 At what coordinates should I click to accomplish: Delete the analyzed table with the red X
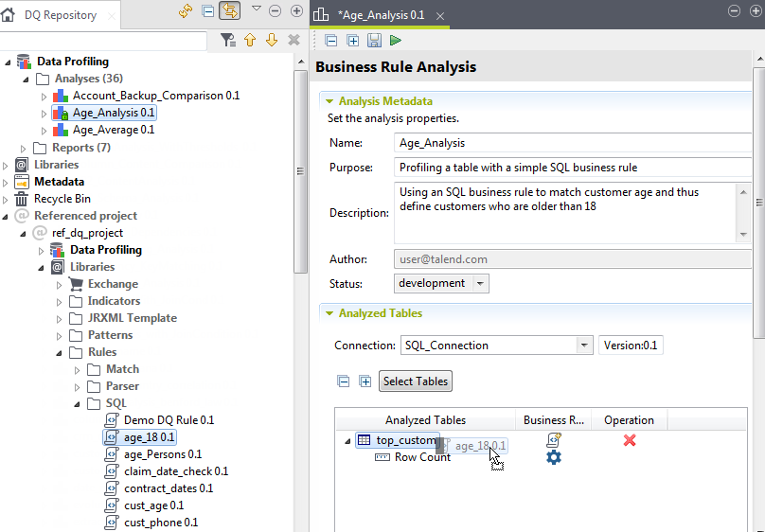pos(630,440)
